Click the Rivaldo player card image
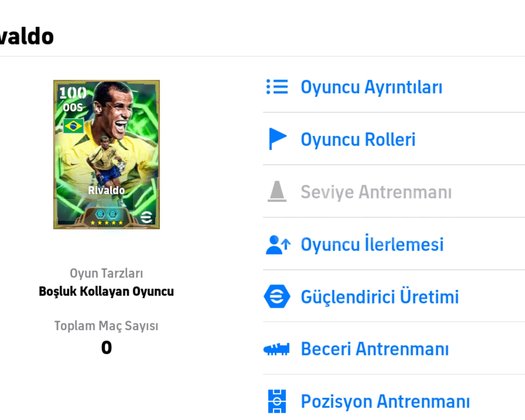Viewport: 525px width, 420px height. tap(106, 154)
